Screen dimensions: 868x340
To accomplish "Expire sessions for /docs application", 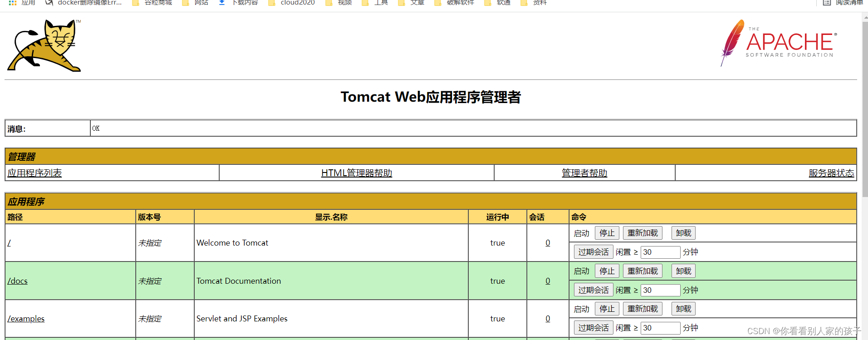I will (x=593, y=290).
